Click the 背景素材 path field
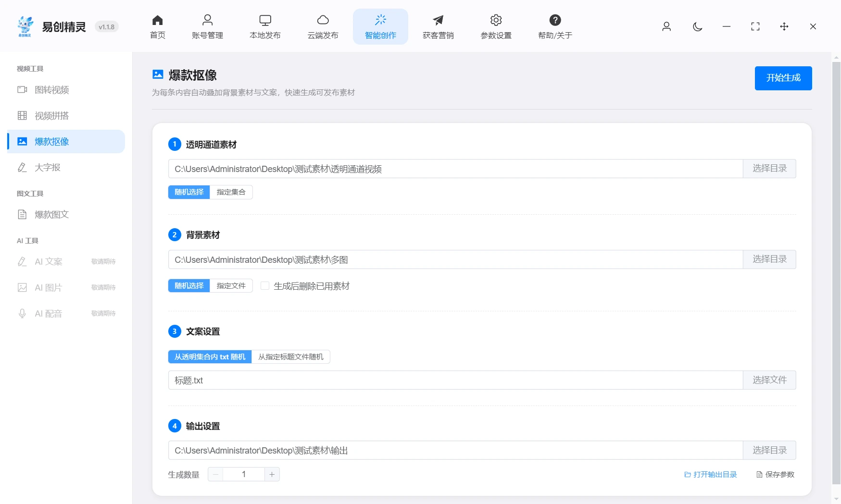841x504 pixels. pyautogui.click(x=456, y=259)
